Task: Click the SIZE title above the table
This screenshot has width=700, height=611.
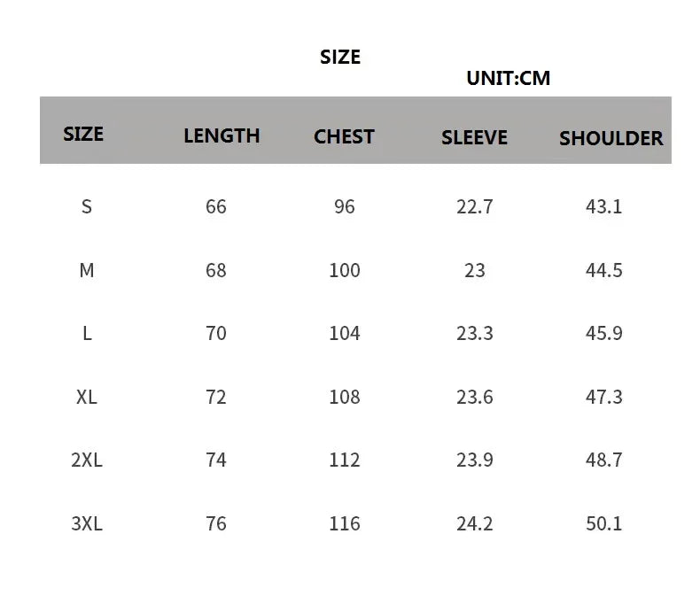Action: point(340,57)
